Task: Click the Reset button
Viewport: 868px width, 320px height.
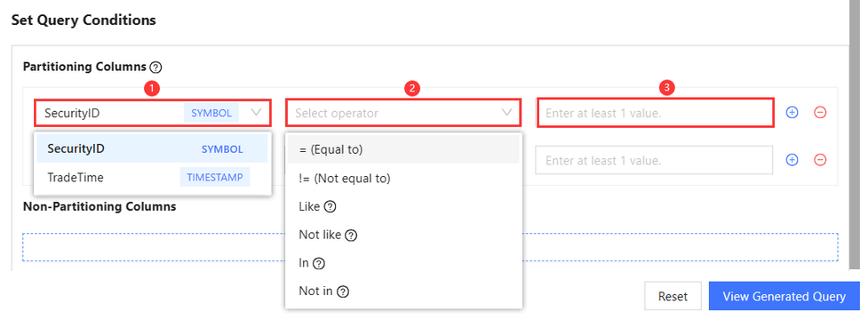Action: 673,296
